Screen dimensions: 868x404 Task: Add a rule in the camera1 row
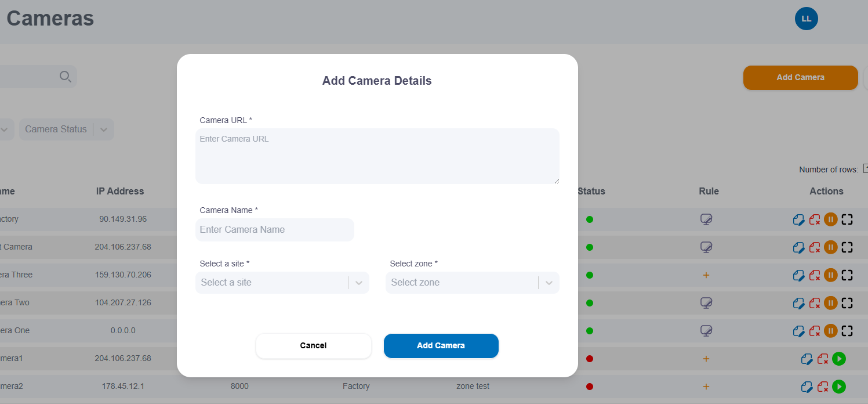pos(706,359)
